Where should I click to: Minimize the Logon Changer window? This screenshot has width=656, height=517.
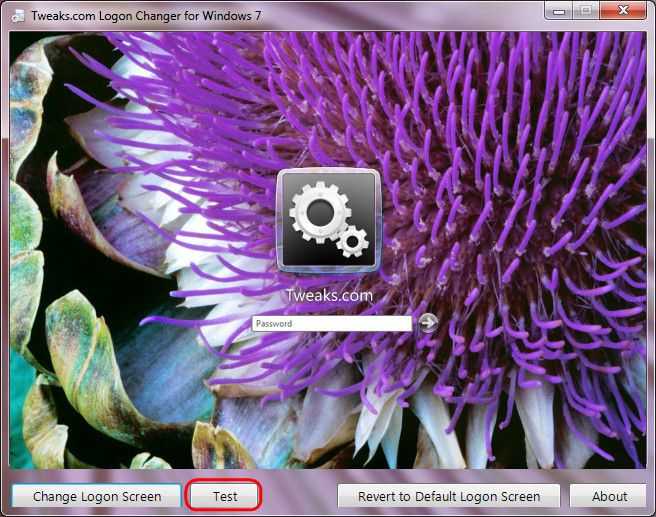click(x=559, y=10)
